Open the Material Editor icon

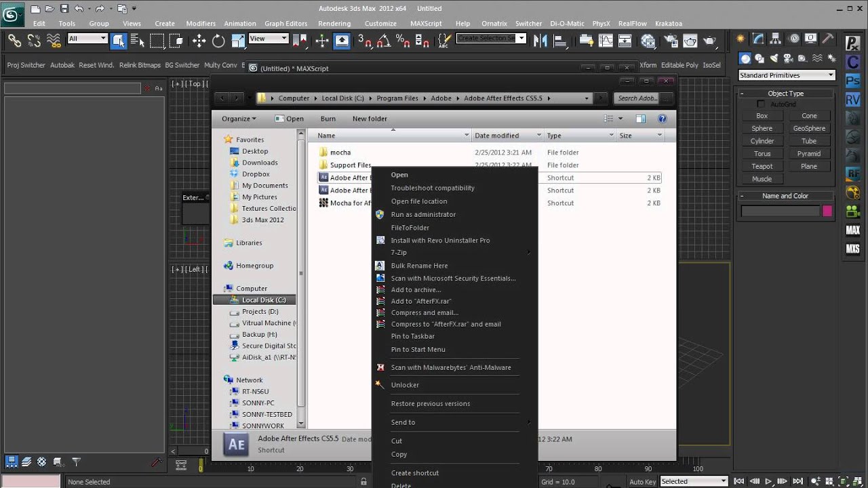pyautogui.click(x=648, y=41)
